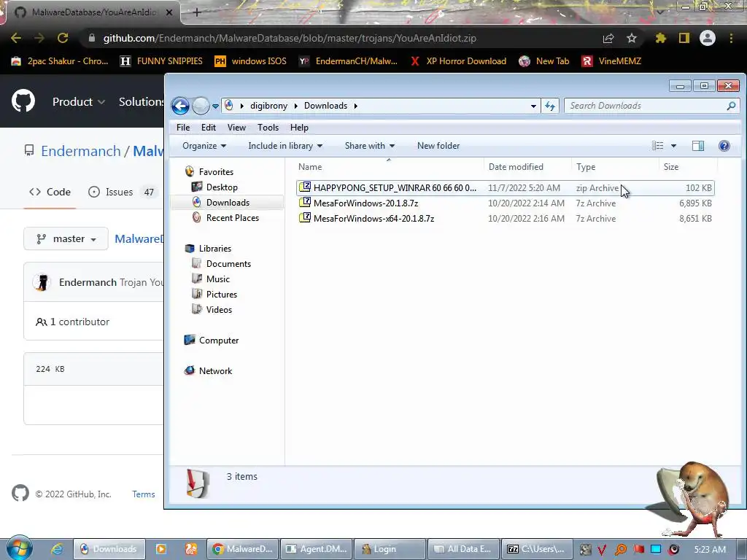
Task: Open XP Horror Download bookmark
Action: tap(458, 61)
